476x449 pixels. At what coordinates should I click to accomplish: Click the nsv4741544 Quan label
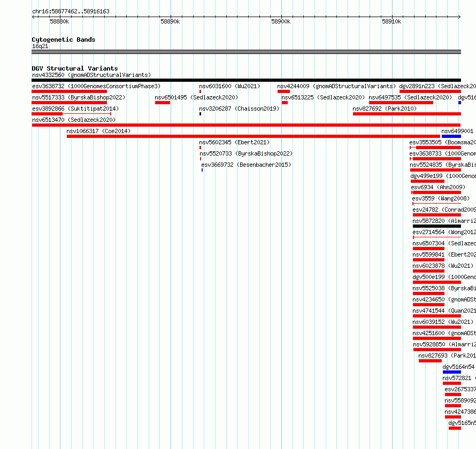point(444,311)
